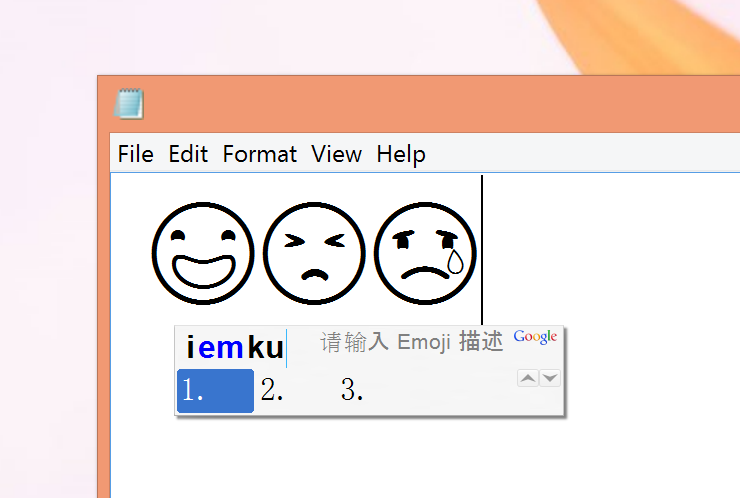This screenshot has height=498, width=740.
Task: Go to previous candidate page with up arrow
Action: click(527, 378)
